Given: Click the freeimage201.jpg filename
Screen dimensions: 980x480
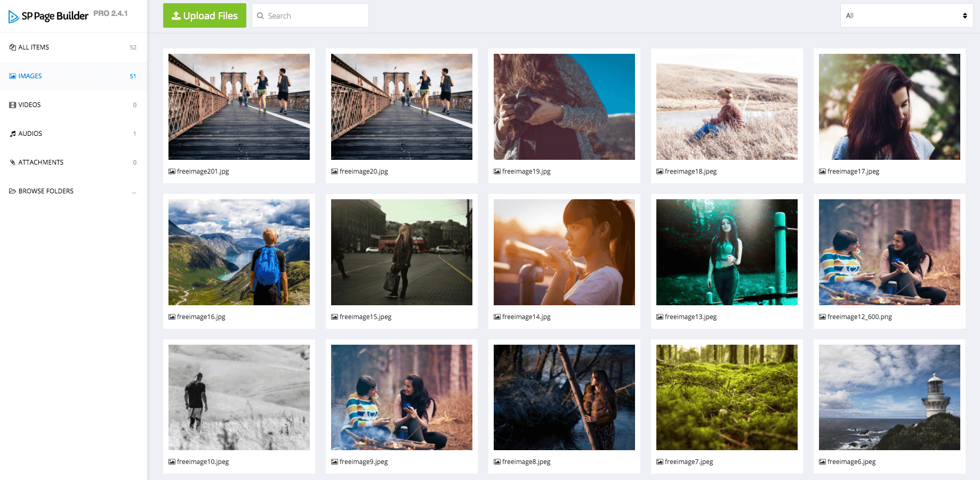Looking at the screenshot, I should point(203,172).
